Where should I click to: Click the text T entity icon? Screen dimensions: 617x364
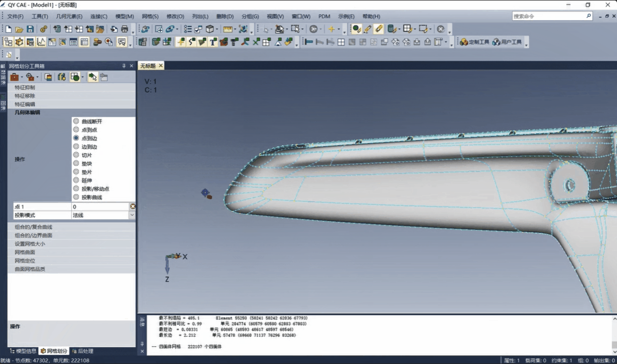[x=213, y=42]
